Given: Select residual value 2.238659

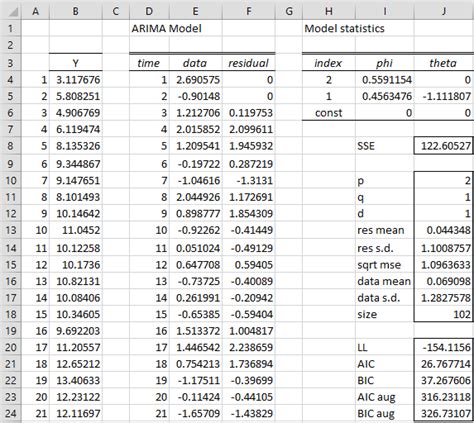Looking at the screenshot, I should (x=249, y=347).
